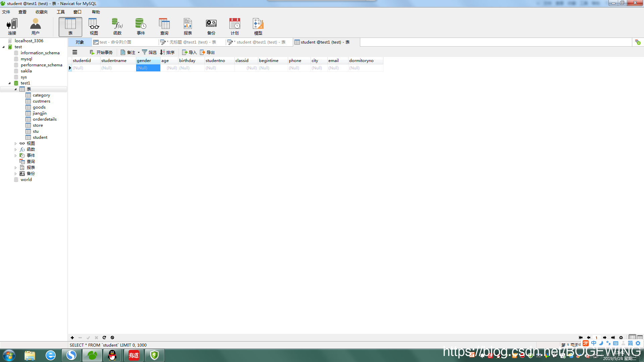The height and width of the screenshot is (362, 644).
Task: Open the 查询 query tool
Action: pos(164,27)
